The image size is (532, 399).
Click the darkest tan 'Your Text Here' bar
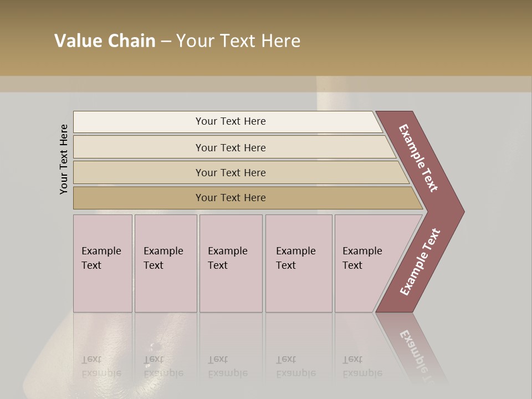click(230, 198)
